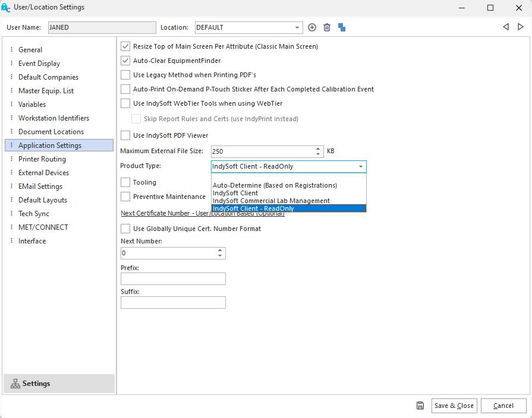The width and height of the screenshot is (532, 418).
Task: Select Application Settings in sidebar
Action: click(x=59, y=145)
